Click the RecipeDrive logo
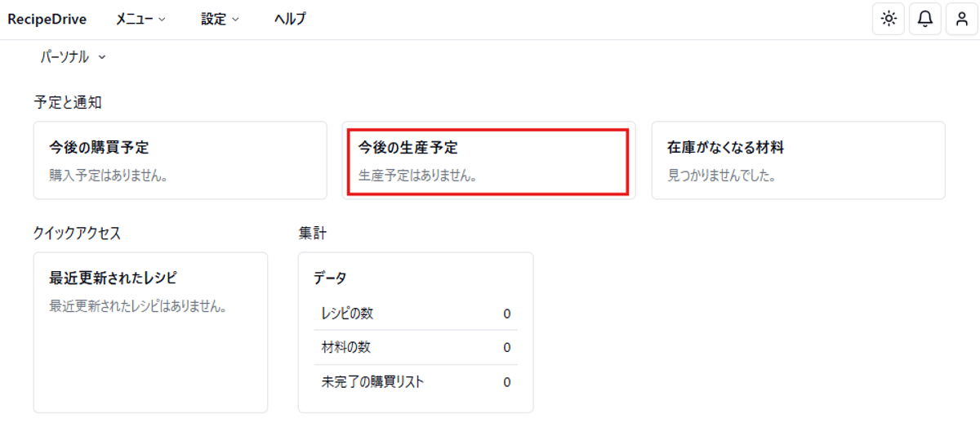 (x=47, y=19)
